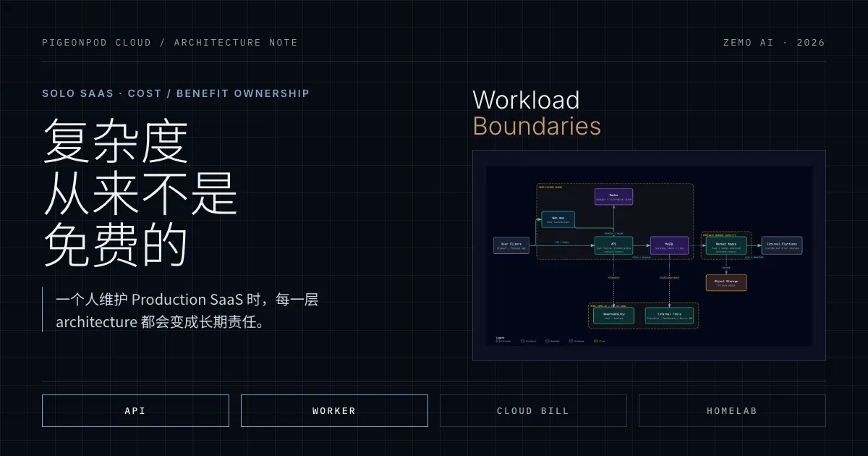Screen dimensions: 868x456
Task: Open the CLOUD BILL tag
Action: click(x=533, y=410)
